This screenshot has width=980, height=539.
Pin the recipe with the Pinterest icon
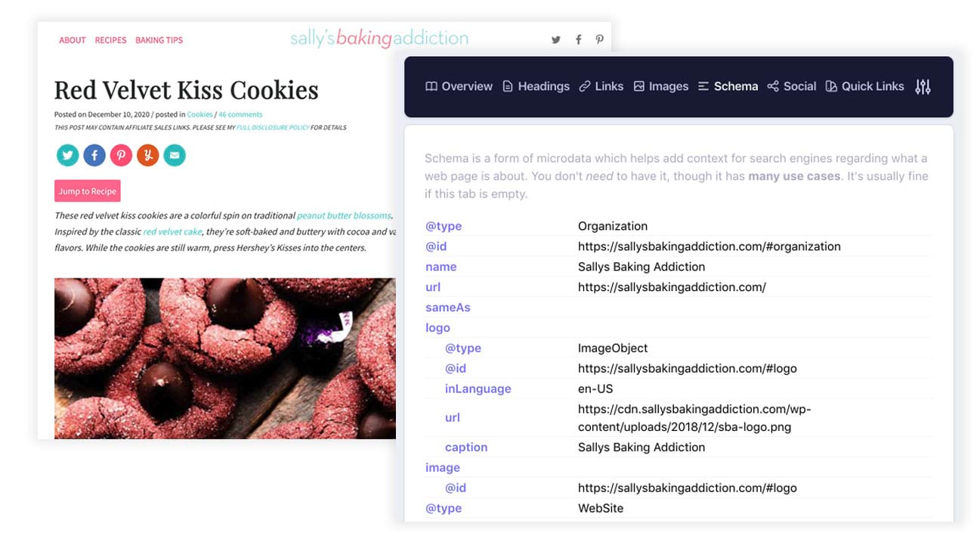(x=121, y=155)
